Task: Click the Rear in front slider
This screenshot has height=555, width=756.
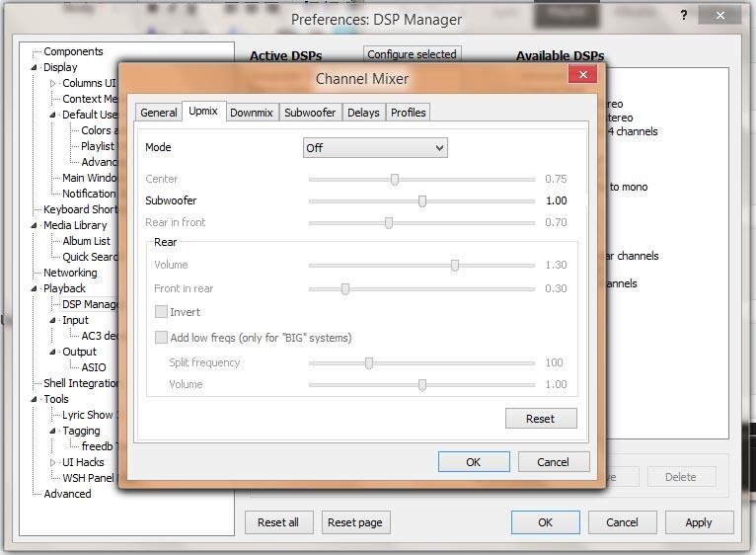Action: 389,222
